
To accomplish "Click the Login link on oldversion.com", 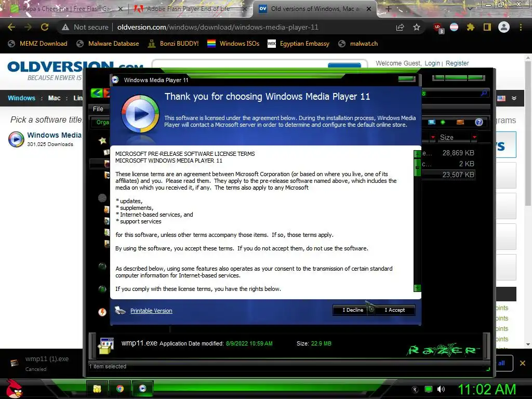I will pos(432,63).
